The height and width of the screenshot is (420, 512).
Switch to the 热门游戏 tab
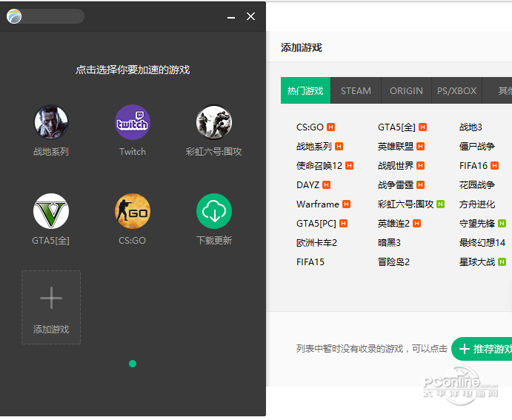pos(305,90)
